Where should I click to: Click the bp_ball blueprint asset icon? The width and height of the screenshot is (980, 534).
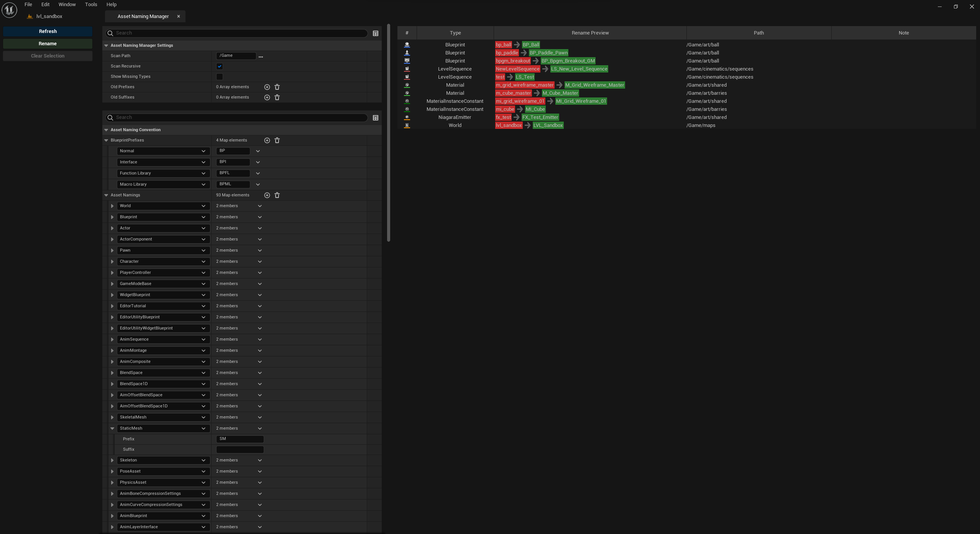(407, 45)
